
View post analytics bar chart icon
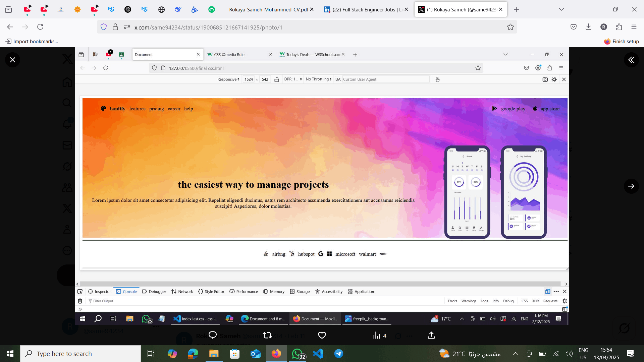pyautogui.click(x=377, y=336)
